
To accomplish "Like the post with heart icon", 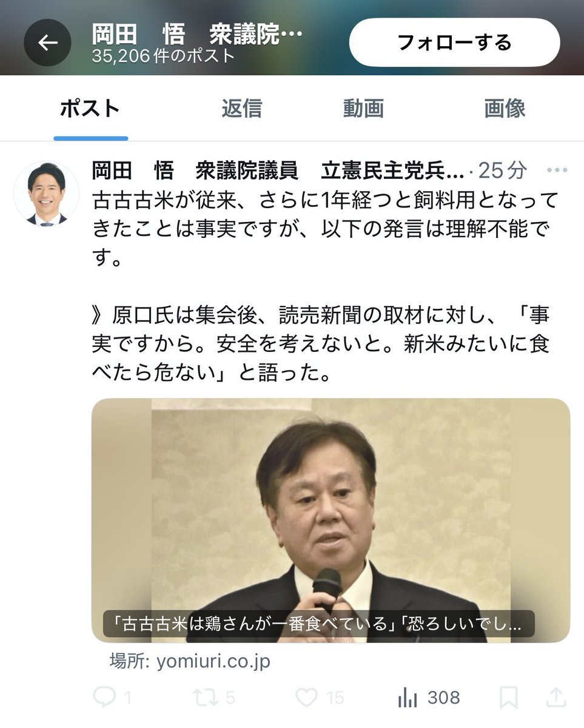I will 306,698.
